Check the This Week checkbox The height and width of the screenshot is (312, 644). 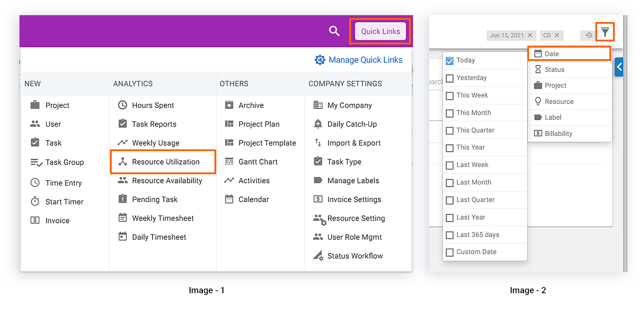pyautogui.click(x=449, y=96)
